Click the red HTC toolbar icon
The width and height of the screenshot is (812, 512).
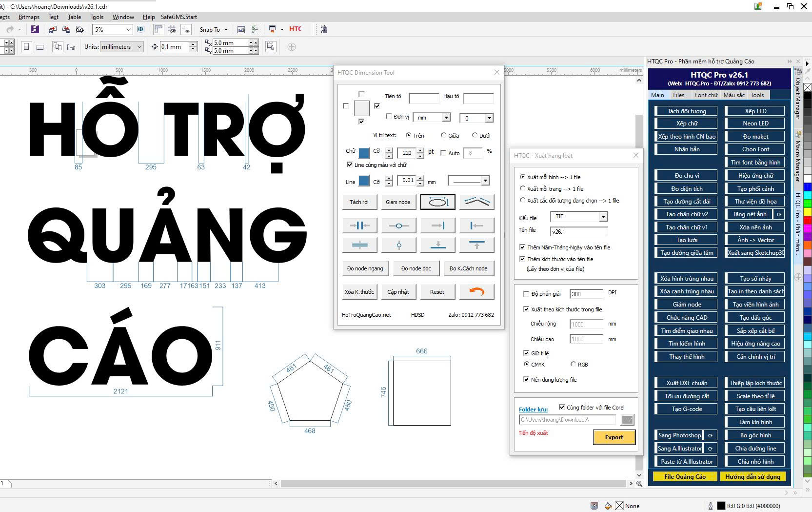coord(295,29)
